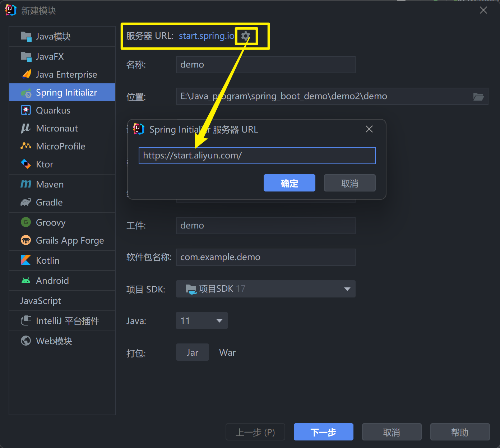
Task: Confirm URL with 确定 button
Action: pyautogui.click(x=290, y=183)
